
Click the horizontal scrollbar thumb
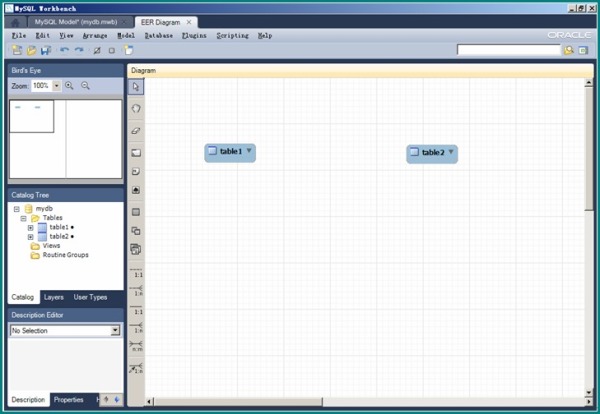click(x=238, y=401)
